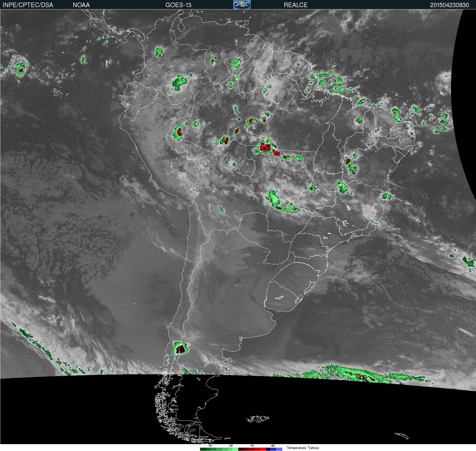The width and height of the screenshot is (476, 451).
Task: Pick the darkest green legend swatch
Action: (x=203, y=449)
